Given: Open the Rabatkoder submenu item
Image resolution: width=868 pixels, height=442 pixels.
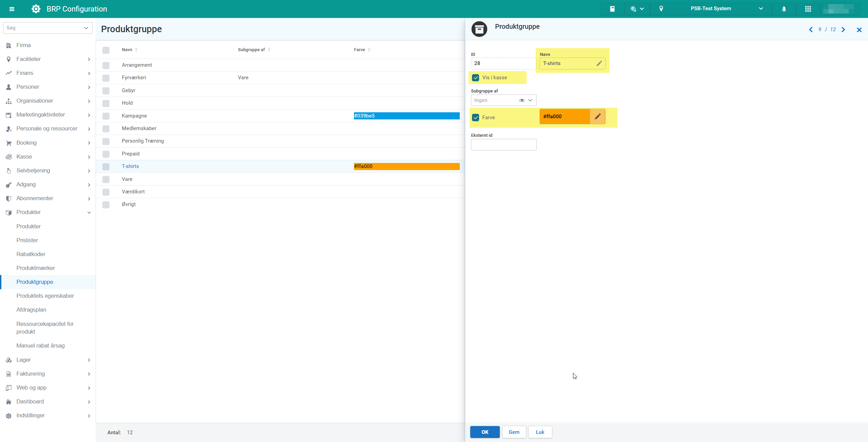Looking at the screenshot, I should (x=31, y=254).
